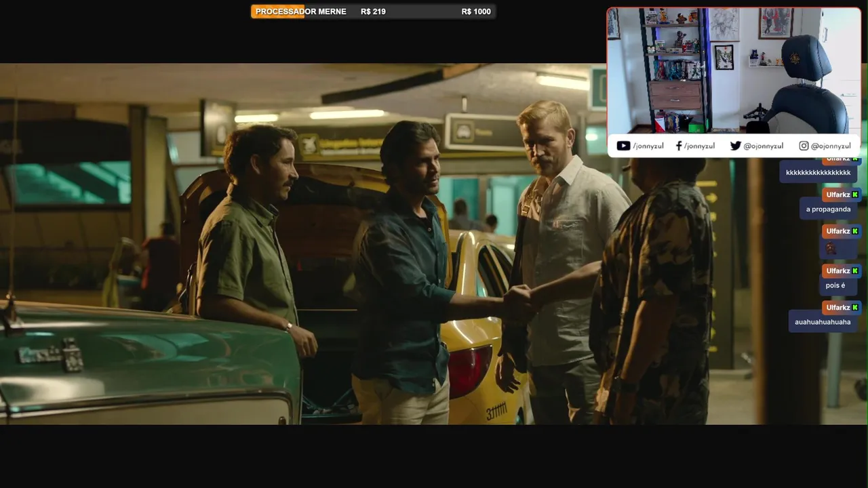The width and height of the screenshot is (868, 488).
Task: Click the Facebook logo icon in the social bar
Action: (679, 146)
